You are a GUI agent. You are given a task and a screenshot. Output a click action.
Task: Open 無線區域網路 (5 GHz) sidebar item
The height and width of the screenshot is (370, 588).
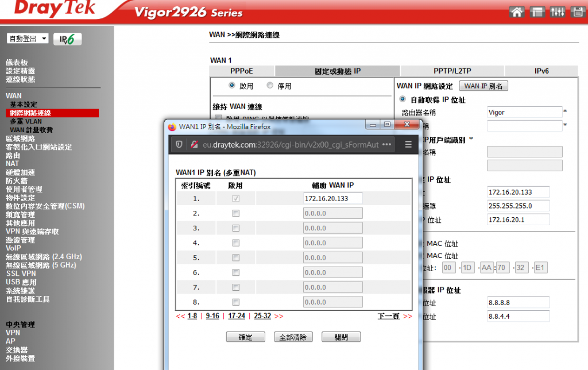41,265
